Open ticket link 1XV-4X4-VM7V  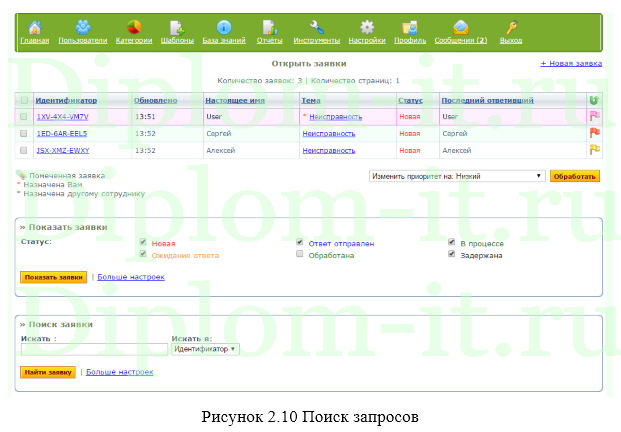[x=63, y=116]
